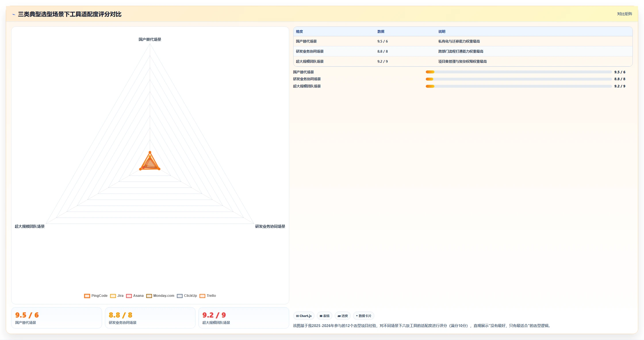Click the 9.5 / 6 data card
Image resolution: width=644 pixels, height=340 pixels.
pos(57,318)
